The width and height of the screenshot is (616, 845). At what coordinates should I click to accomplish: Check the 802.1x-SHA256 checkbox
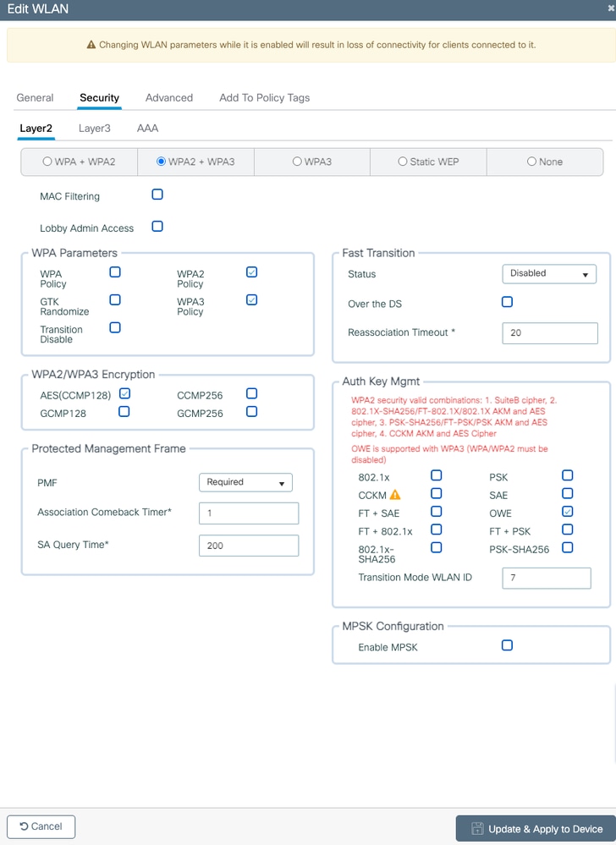tap(437, 547)
